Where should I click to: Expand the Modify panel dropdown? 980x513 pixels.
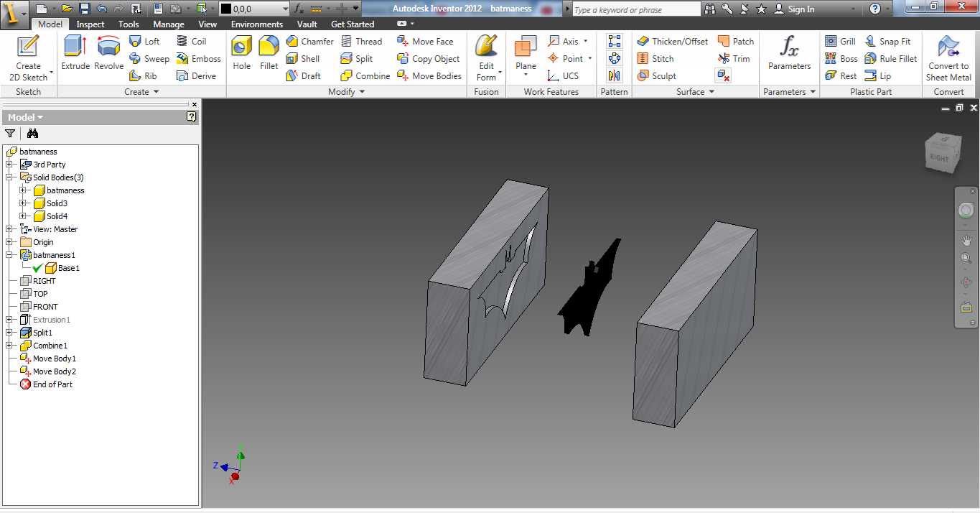point(362,92)
